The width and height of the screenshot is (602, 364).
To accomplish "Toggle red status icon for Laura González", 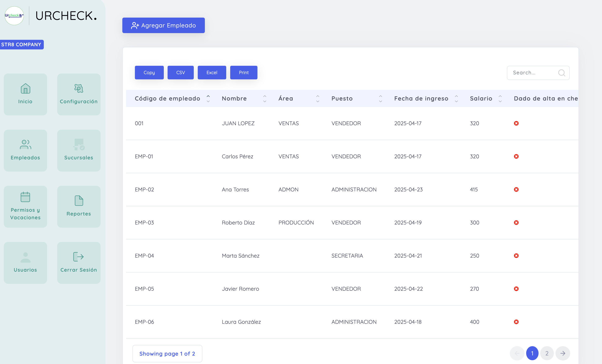I will pos(516,322).
